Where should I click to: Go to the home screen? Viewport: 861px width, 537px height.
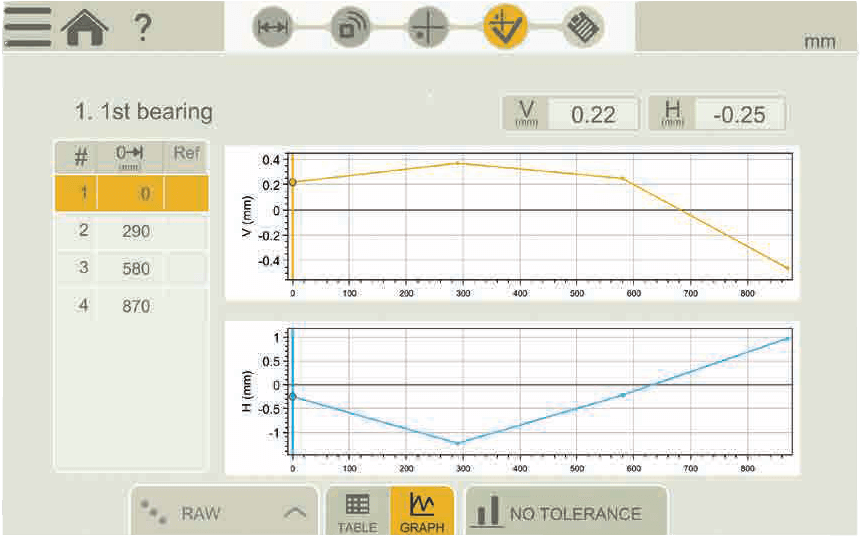pos(85,28)
